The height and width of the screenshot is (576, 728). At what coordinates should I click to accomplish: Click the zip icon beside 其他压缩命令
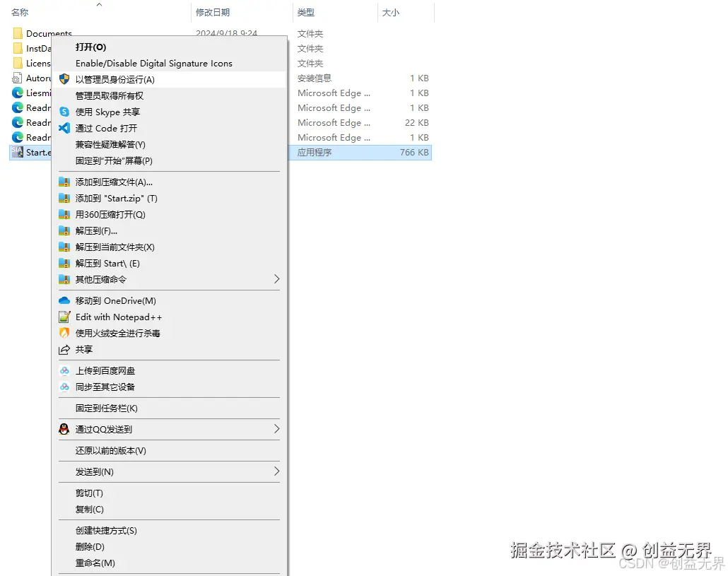(64, 279)
